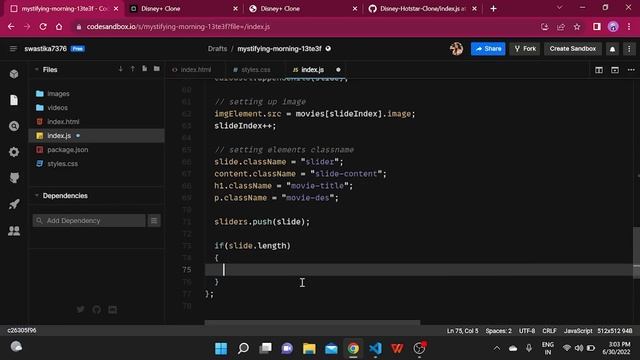Create a new file in Files

(x=144, y=69)
